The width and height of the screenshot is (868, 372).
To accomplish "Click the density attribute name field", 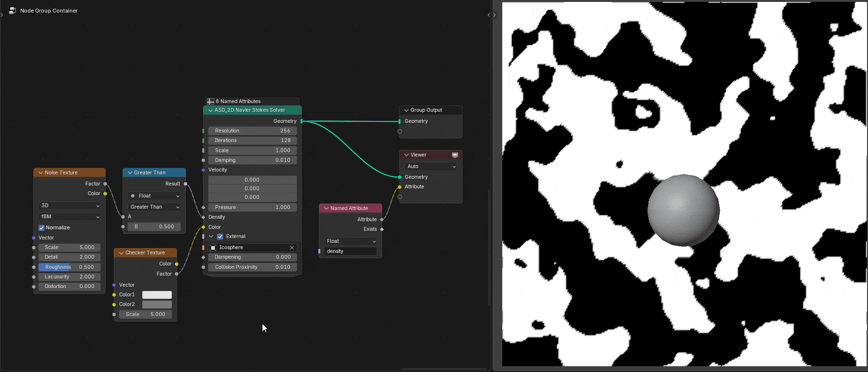I will [350, 252].
